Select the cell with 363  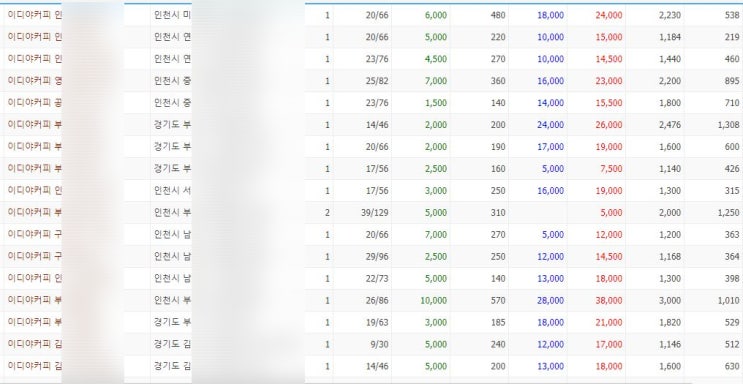(x=732, y=235)
